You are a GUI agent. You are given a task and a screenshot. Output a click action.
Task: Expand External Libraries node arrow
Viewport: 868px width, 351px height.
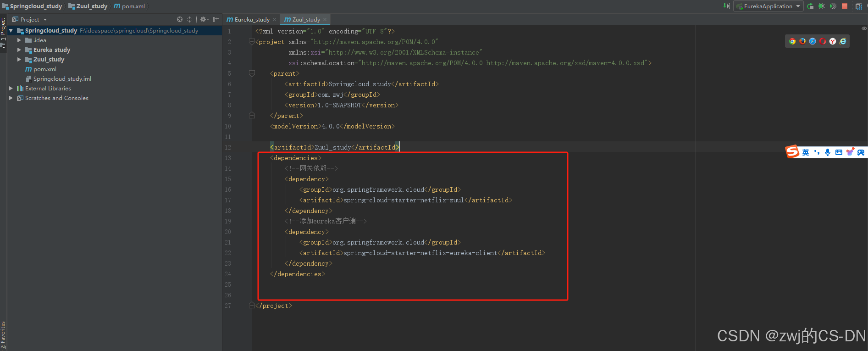(11, 88)
